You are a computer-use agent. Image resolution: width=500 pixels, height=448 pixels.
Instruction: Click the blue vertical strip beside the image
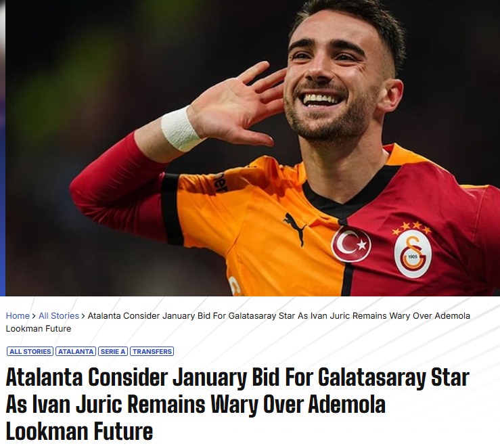click(x=3, y=148)
